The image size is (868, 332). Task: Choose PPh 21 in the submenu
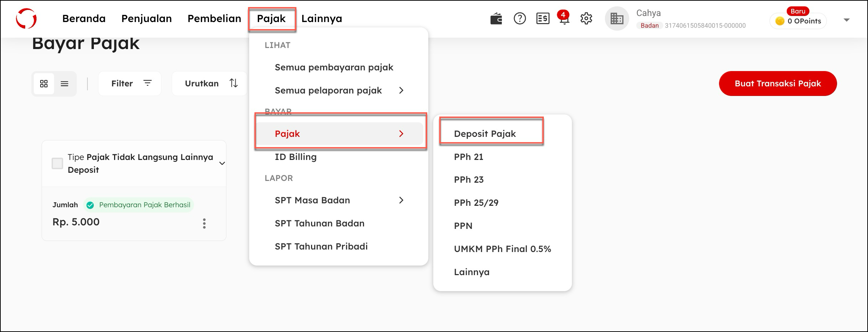[x=468, y=157]
